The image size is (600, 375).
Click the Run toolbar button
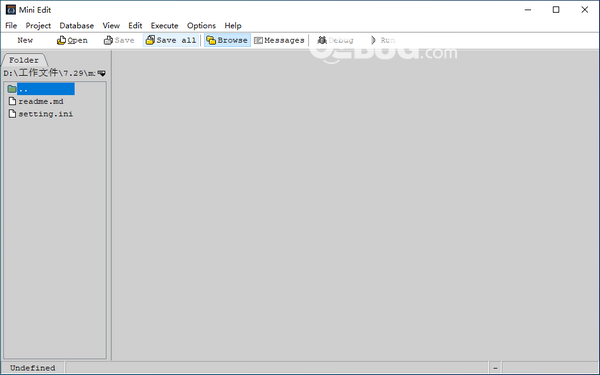[x=383, y=40]
